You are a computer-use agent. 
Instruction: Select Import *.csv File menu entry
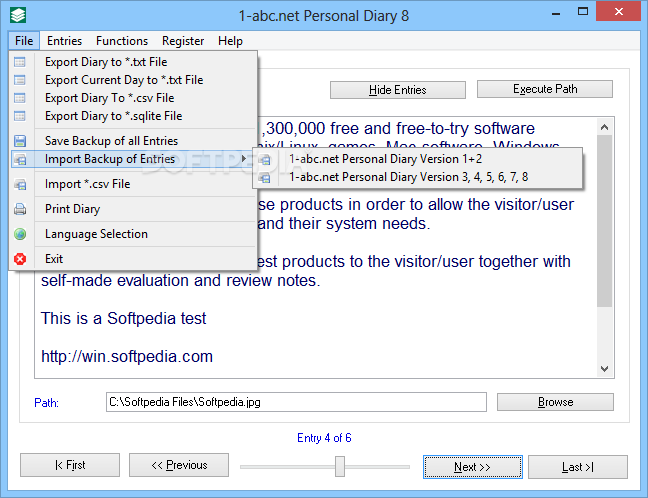[x=133, y=184]
